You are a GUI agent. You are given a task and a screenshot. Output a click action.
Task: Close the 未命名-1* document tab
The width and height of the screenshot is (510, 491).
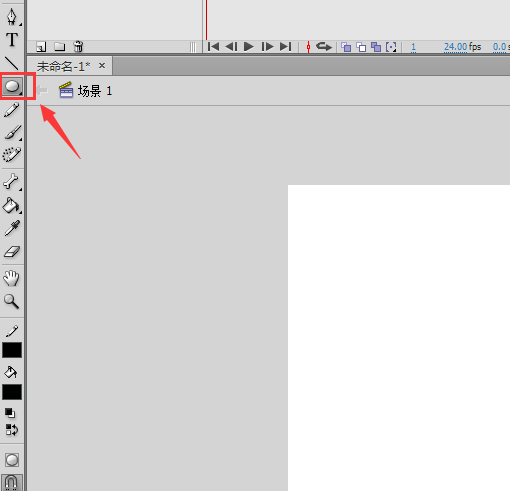pos(102,66)
